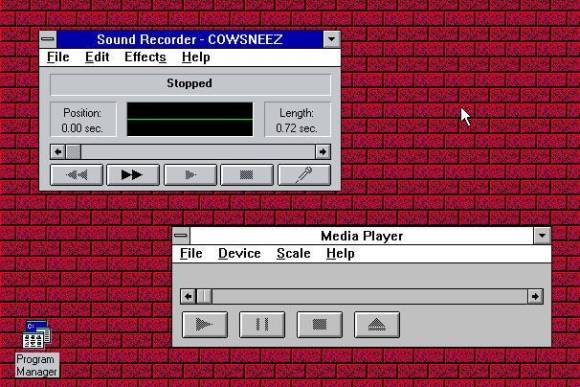580x387 pixels.
Task: Open the Edit menu in Sound Recorder
Action: pos(97,57)
